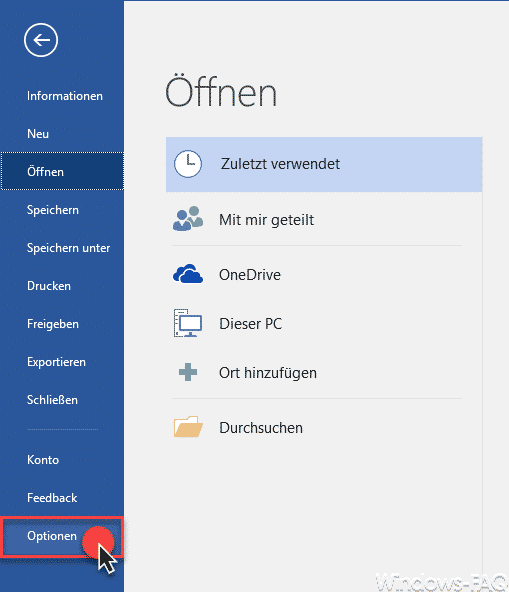The height and width of the screenshot is (592, 509).
Task: Click the plus icon for Ort hinzufügen
Action: 188,372
